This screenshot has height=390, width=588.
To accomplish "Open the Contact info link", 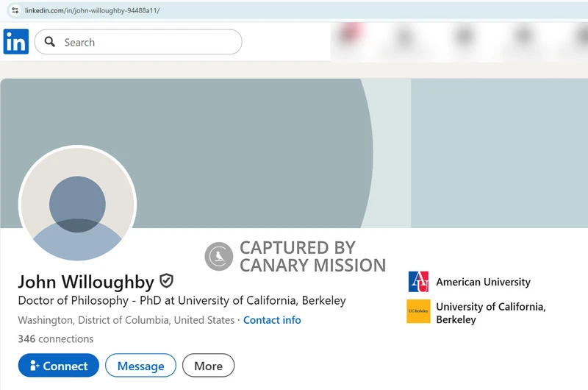I will point(272,320).
